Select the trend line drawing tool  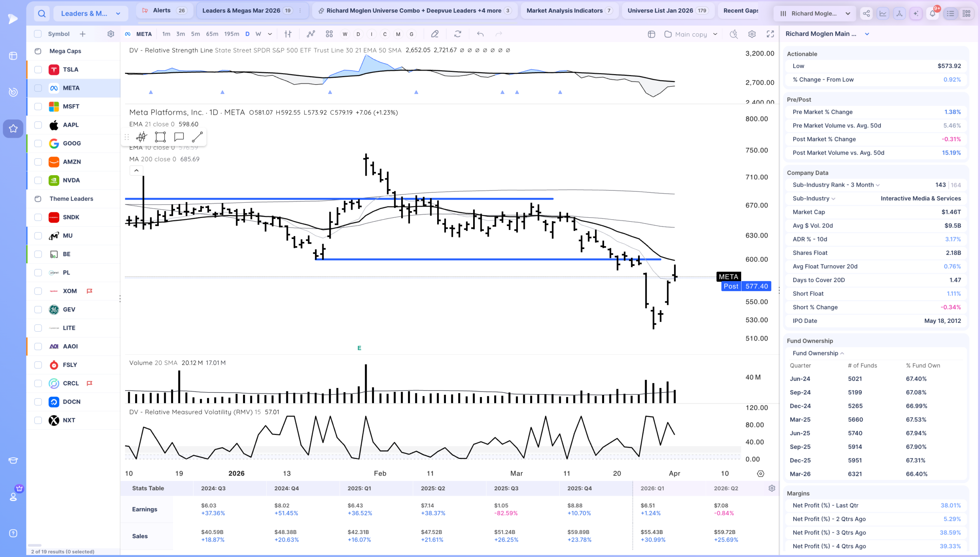(x=197, y=137)
